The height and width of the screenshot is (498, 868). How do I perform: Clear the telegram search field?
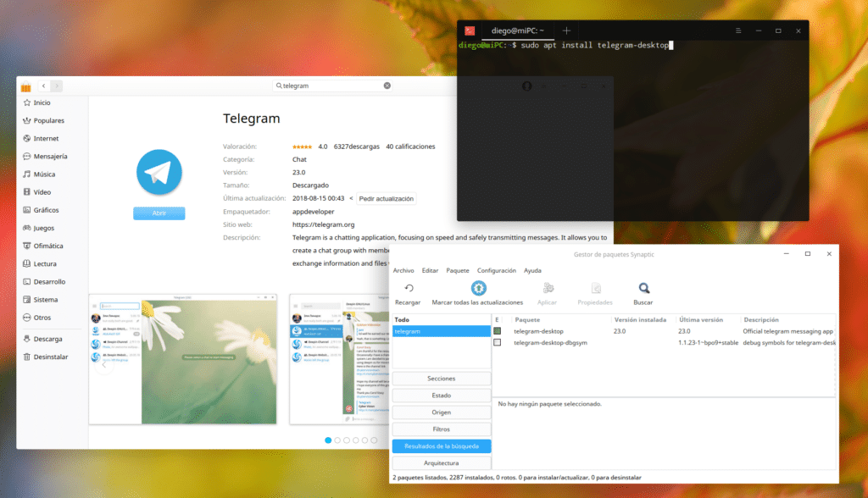click(x=387, y=86)
